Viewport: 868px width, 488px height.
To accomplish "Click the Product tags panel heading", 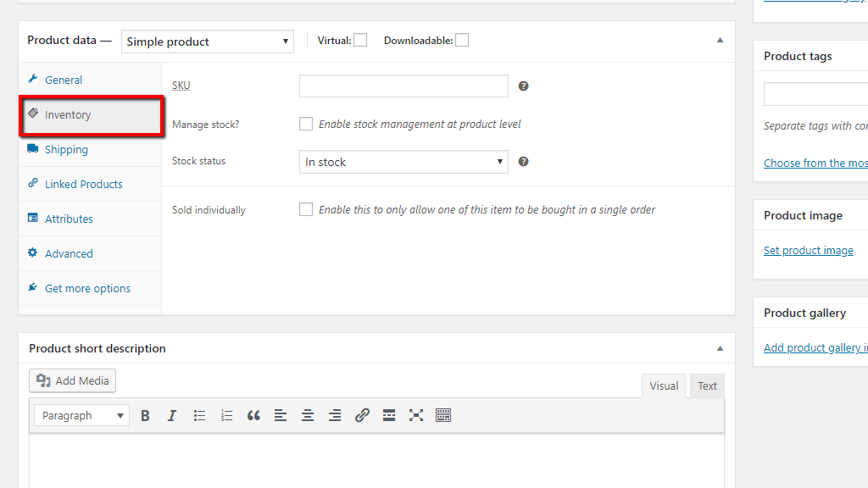I will click(x=798, y=57).
